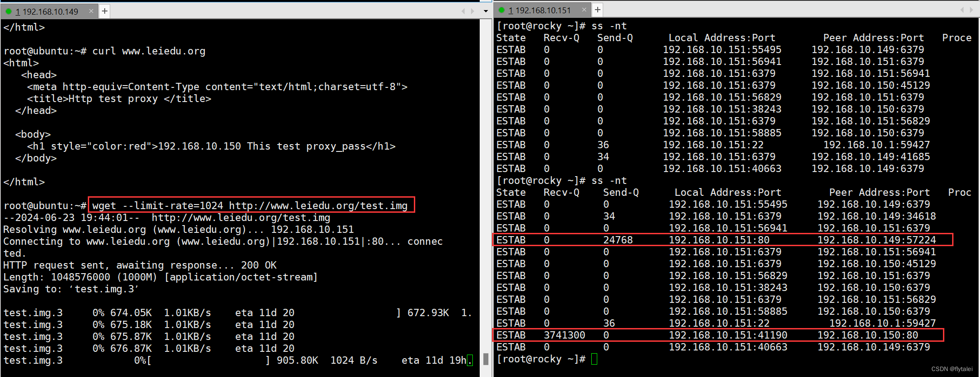The width and height of the screenshot is (980, 377).
Task: Click the right pane's next-tab arrow
Action: coord(972,10)
